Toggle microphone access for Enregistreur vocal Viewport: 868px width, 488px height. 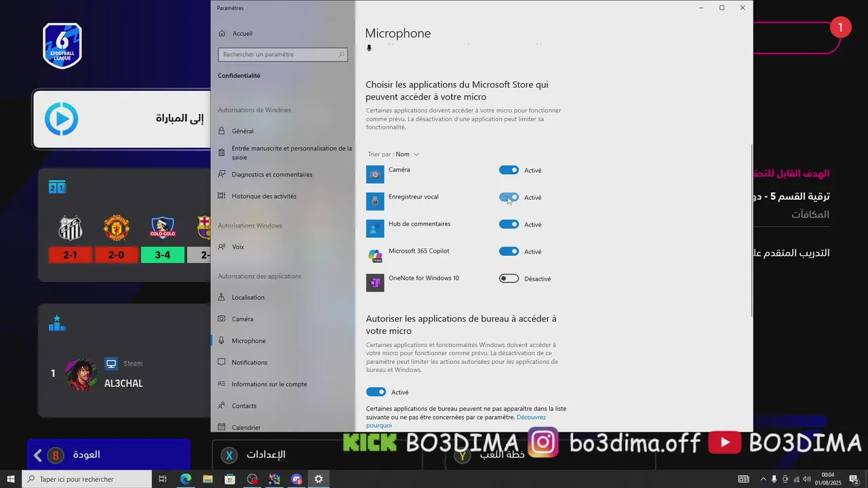(509, 197)
